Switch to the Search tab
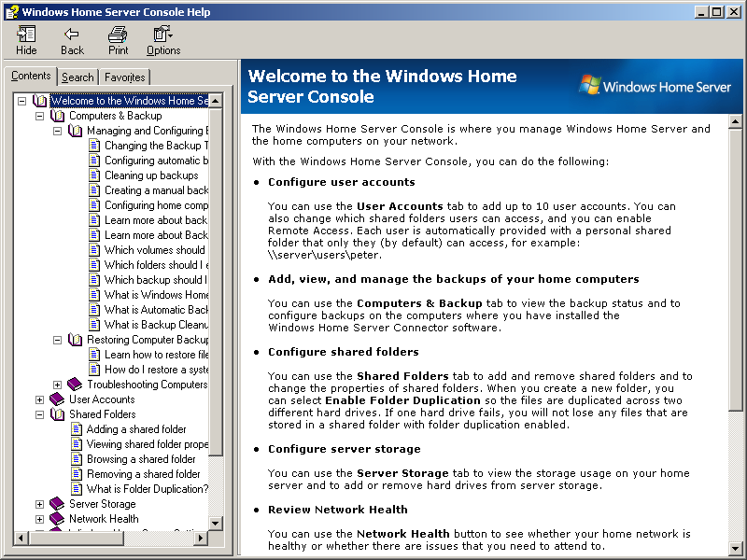The image size is (747, 560). (x=78, y=77)
